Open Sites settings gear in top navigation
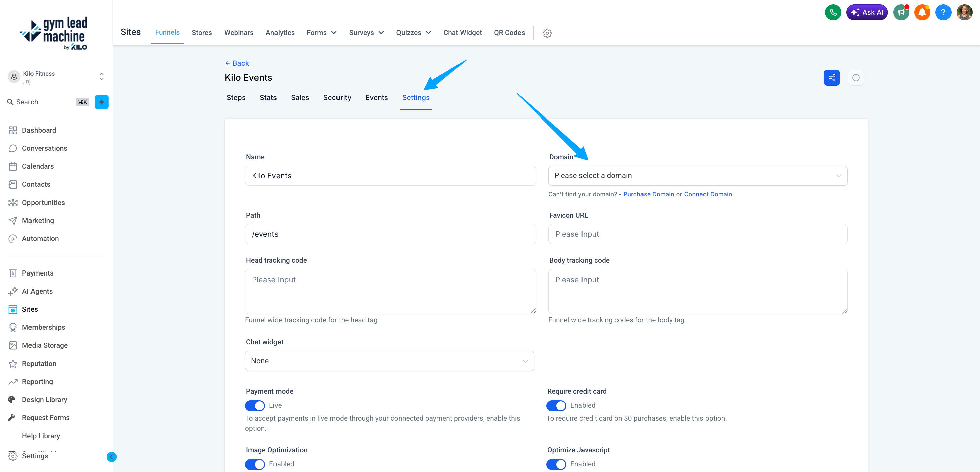The height and width of the screenshot is (472, 980). point(547,33)
